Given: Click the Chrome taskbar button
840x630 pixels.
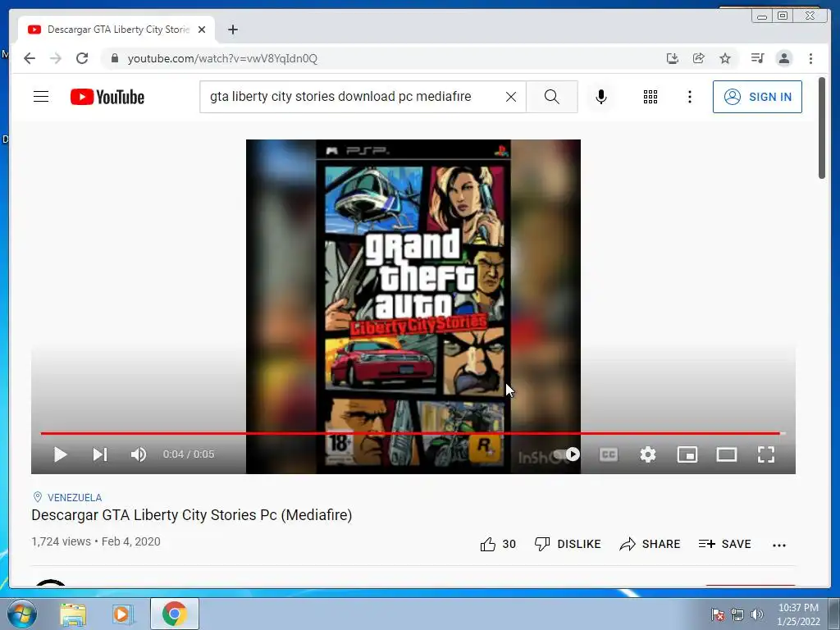Looking at the screenshot, I should click(x=175, y=614).
